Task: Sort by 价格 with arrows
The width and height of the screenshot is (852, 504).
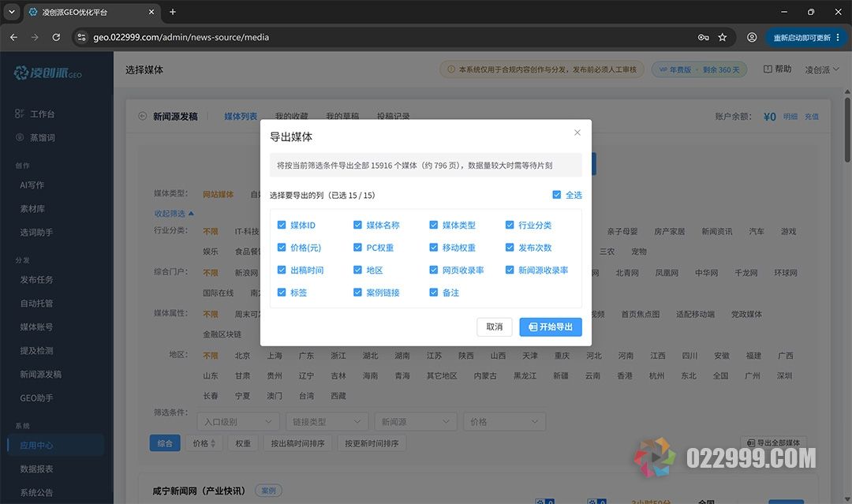Action: 204,443
